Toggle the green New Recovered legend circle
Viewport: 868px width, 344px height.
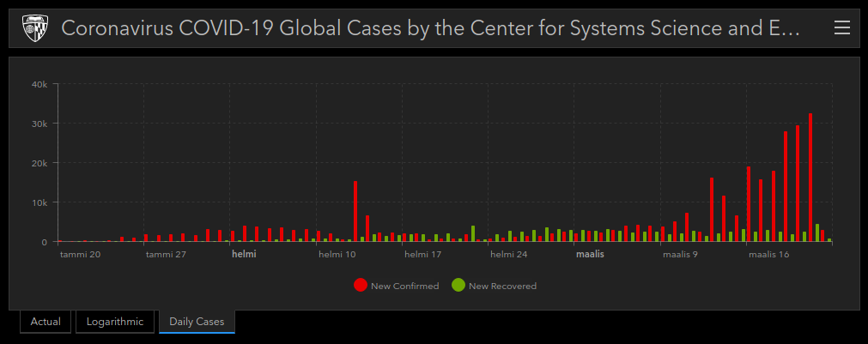coord(458,286)
